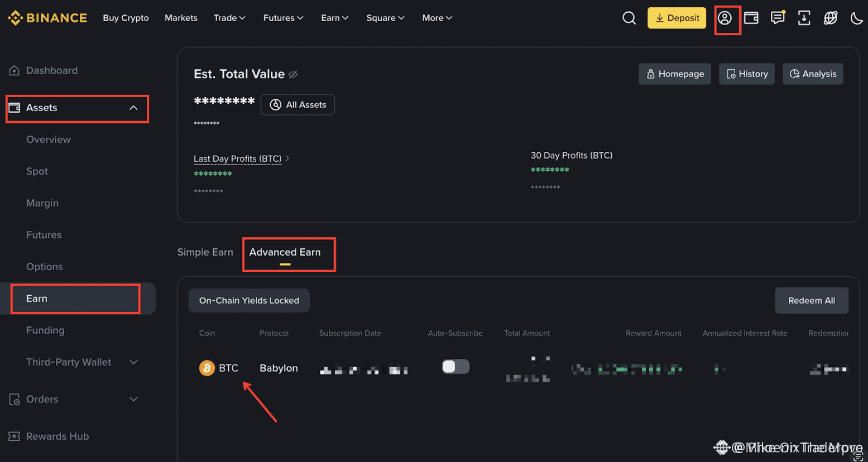Open the Analysis button
This screenshot has width=868, height=462.
(813, 74)
